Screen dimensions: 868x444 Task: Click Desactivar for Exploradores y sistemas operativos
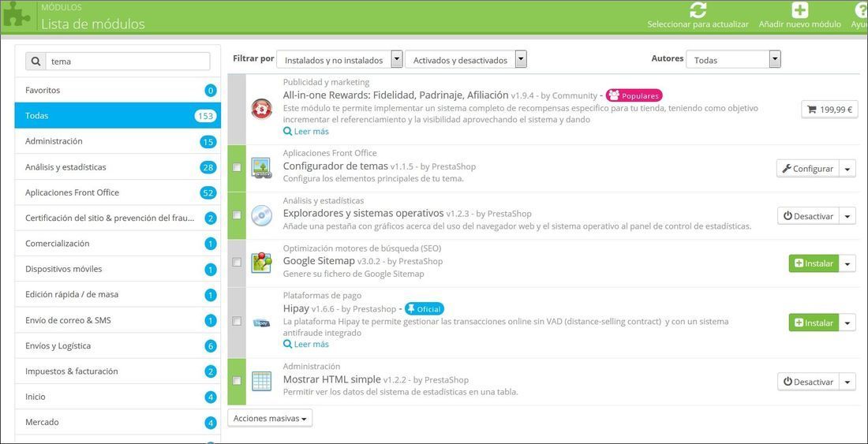pyautogui.click(x=808, y=216)
